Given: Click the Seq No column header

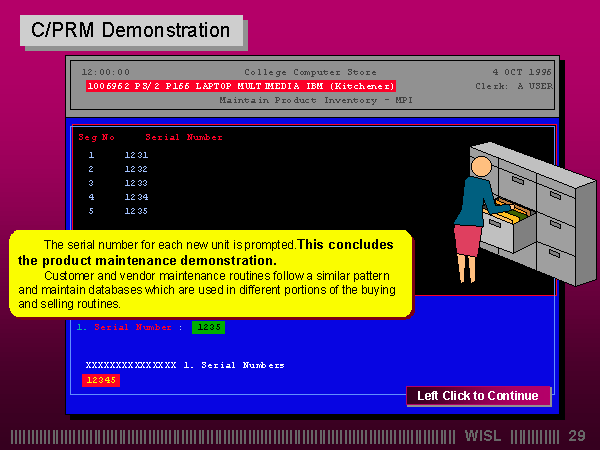Looking at the screenshot, I should click(97, 137).
